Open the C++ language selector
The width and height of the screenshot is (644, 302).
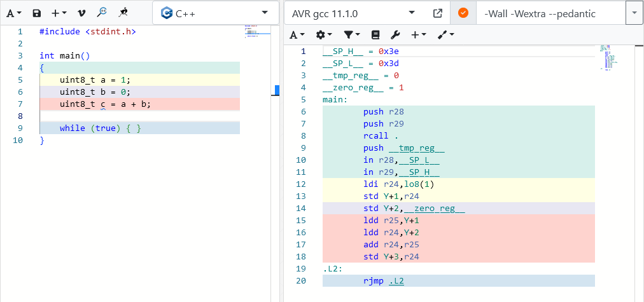click(215, 13)
